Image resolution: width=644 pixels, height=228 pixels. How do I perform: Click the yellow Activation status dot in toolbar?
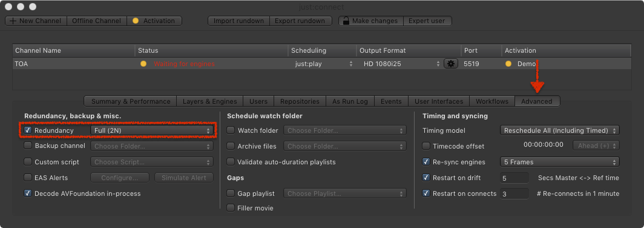point(135,21)
